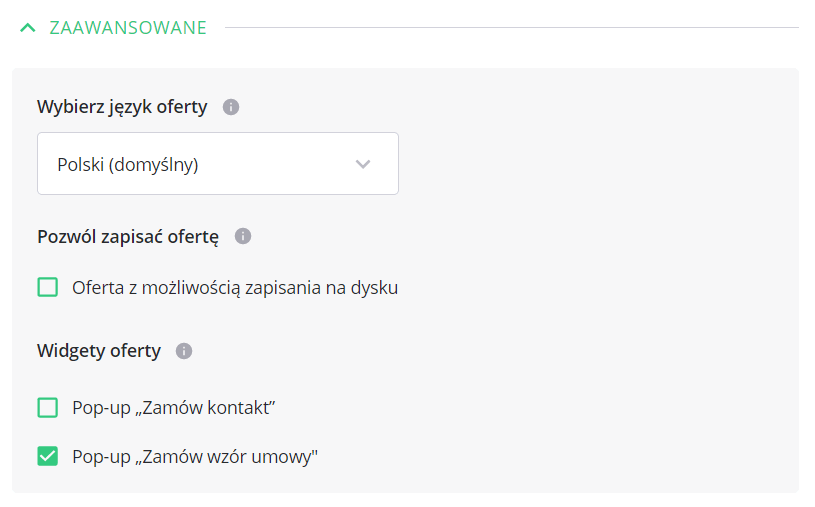Tick the Pop-up "Zamów kontakt" checkbox

pyautogui.click(x=48, y=407)
